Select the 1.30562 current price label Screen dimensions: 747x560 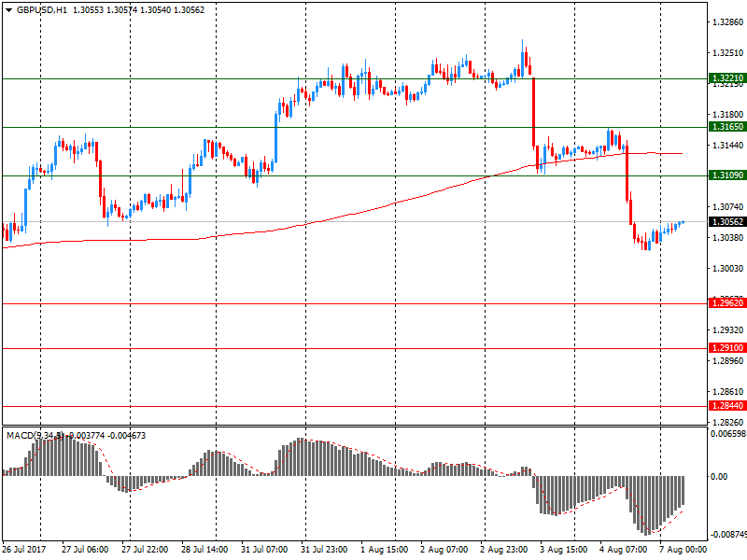point(727,222)
